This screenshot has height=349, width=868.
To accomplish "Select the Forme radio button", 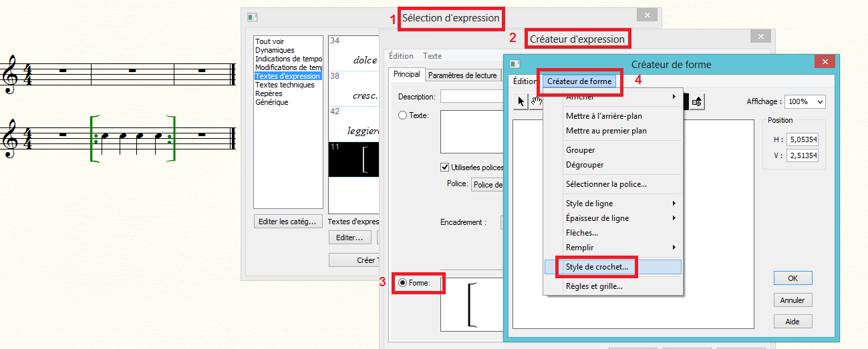I will (402, 283).
